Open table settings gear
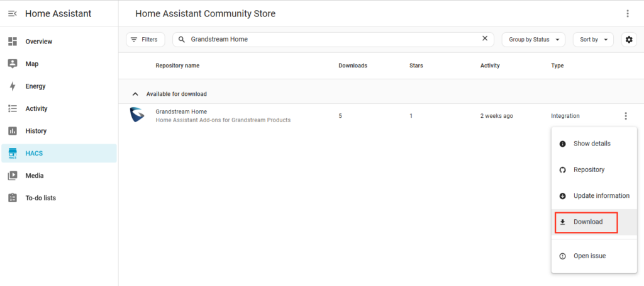Screen dimensions: 644x286 [629, 40]
